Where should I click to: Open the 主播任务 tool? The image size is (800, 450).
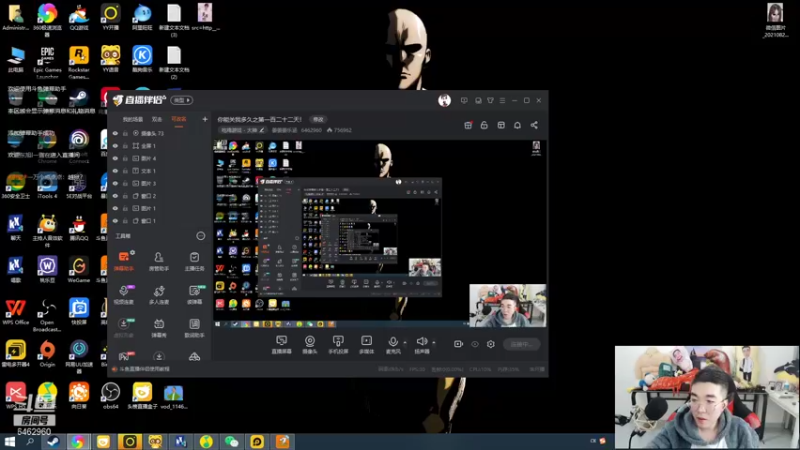tap(194, 260)
